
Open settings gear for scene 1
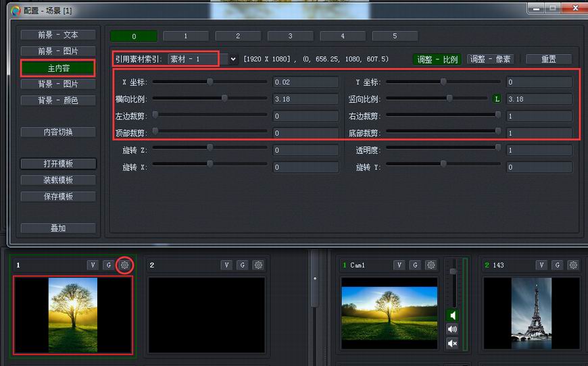(x=124, y=265)
